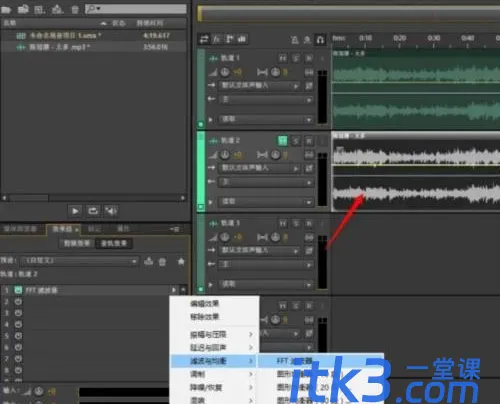Open the effects preset dropdown
501x404 pixels.
79,261
